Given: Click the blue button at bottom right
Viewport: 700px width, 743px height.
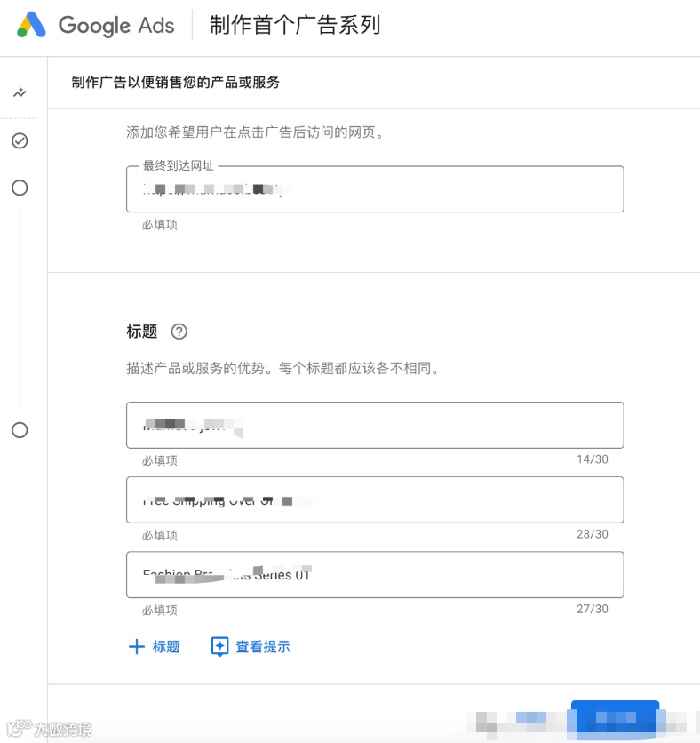Looking at the screenshot, I should pos(615,720).
